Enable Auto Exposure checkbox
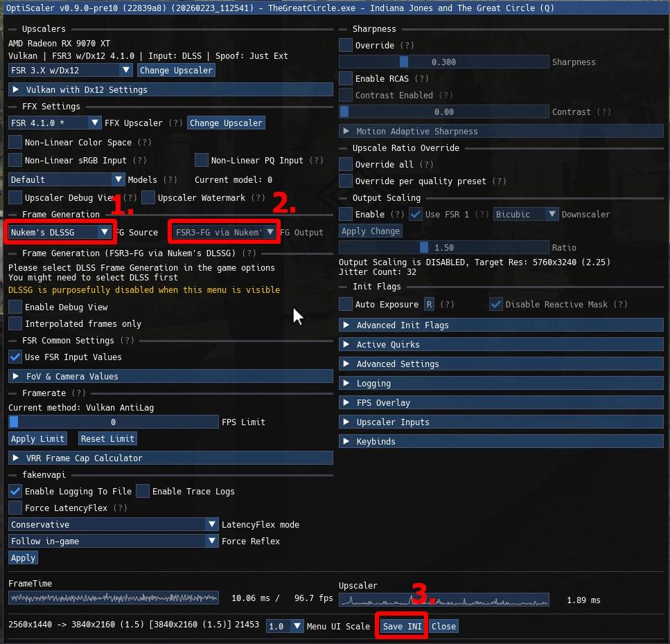The width and height of the screenshot is (670, 644). (346, 305)
